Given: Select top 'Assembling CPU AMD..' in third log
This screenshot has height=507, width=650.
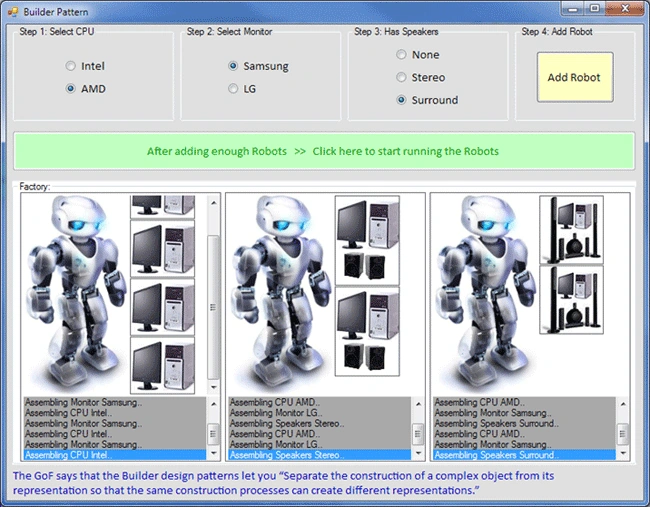Looking at the screenshot, I should pos(524,402).
